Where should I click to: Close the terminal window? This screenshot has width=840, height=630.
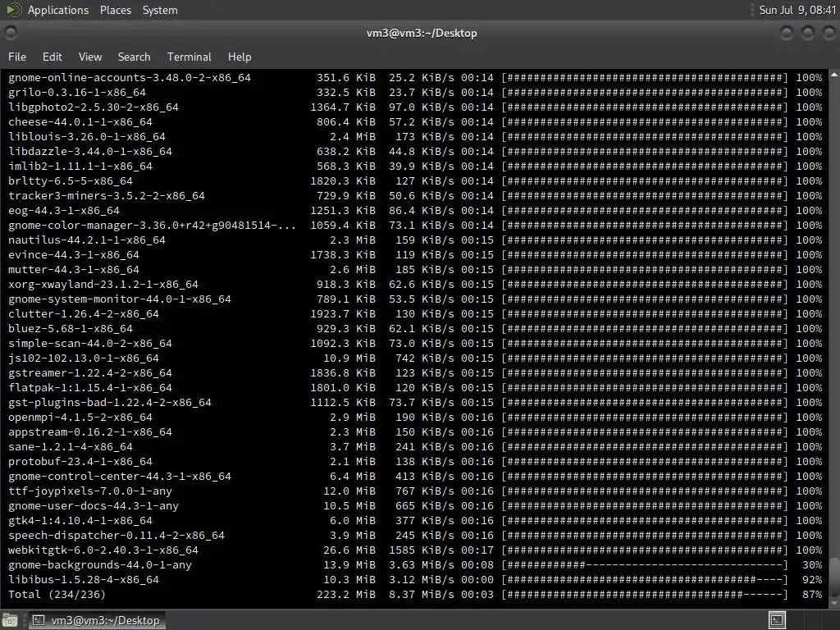829,33
